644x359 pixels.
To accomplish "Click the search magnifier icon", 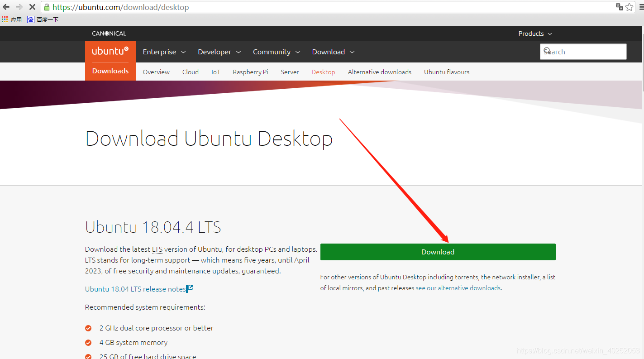I will pos(547,51).
